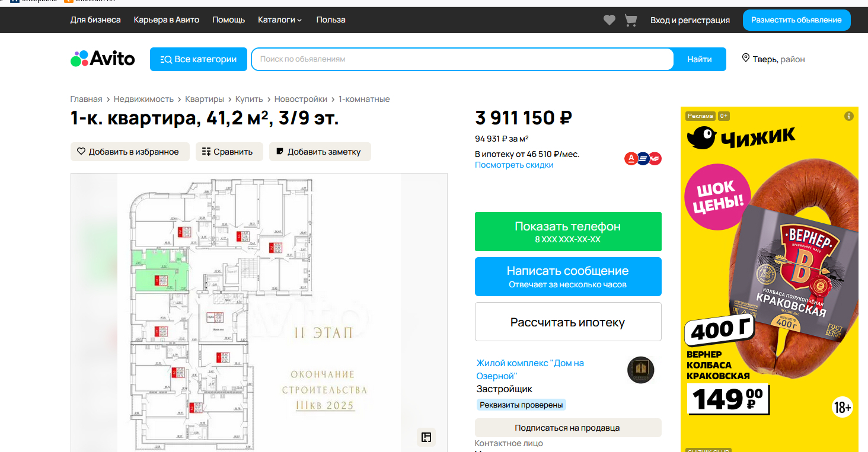Click the ad info icon on Чижик banner
The image size is (868, 452).
click(849, 116)
